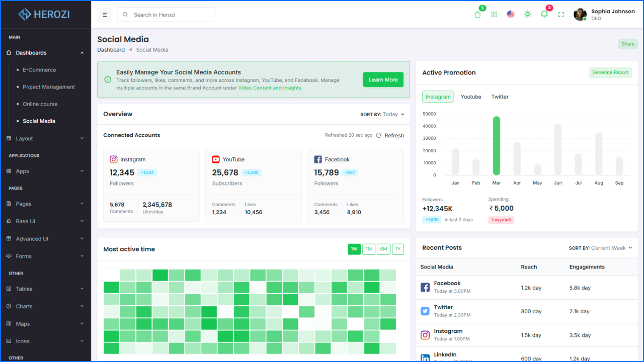This screenshot has height=362, width=644.
Task: Select the 1W time range
Action: tap(354, 249)
